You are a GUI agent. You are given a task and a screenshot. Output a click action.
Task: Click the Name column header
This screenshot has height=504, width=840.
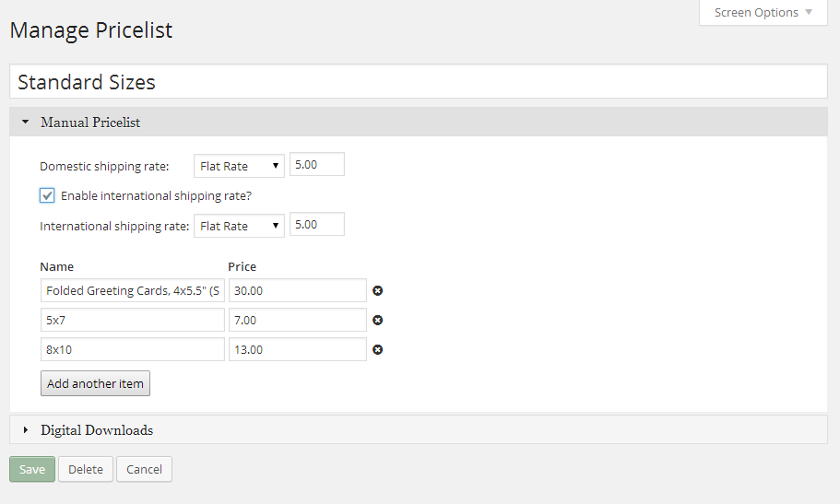tap(57, 266)
